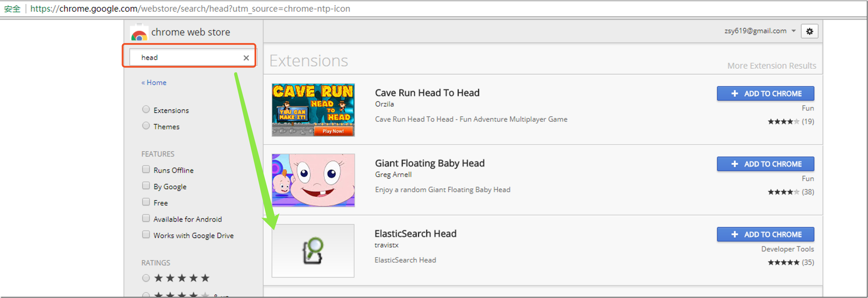The width and height of the screenshot is (868, 298).
Task: Open the ElasticSearch Head title
Action: [415, 234]
